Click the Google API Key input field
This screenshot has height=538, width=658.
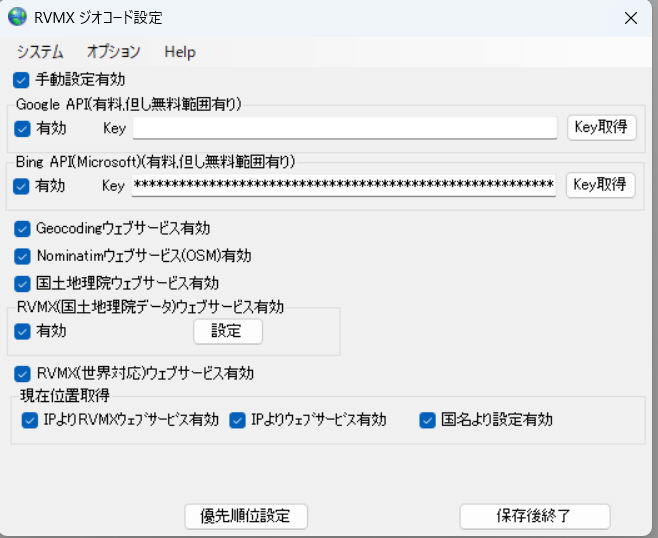[x=344, y=128]
